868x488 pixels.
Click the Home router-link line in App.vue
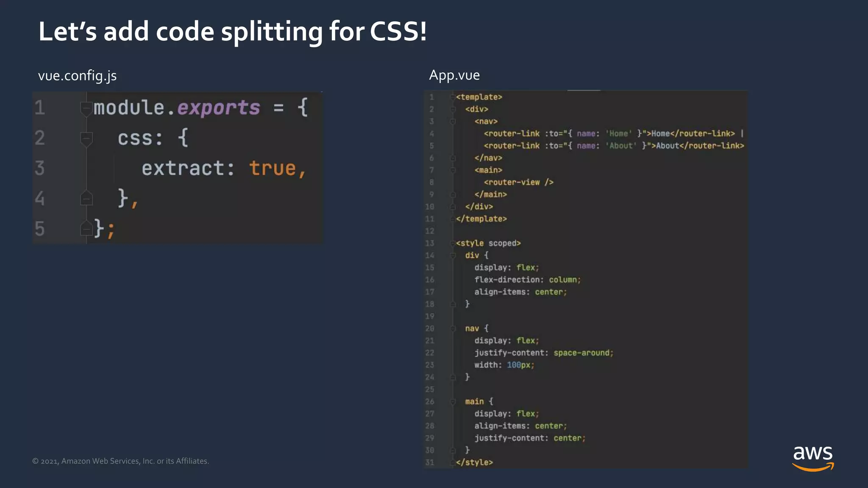pos(614,133)
